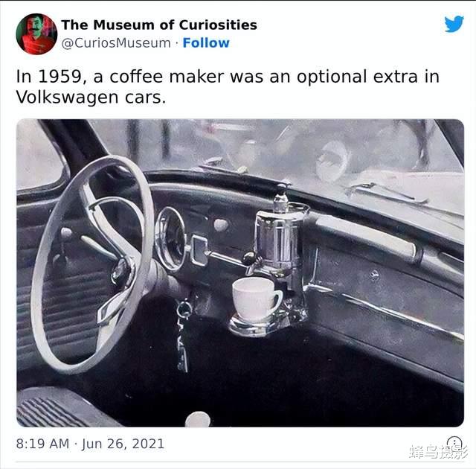Click the @CuriosMuseum handle
The width and height of the screenshot is (476, 469).
click(116, 43)
